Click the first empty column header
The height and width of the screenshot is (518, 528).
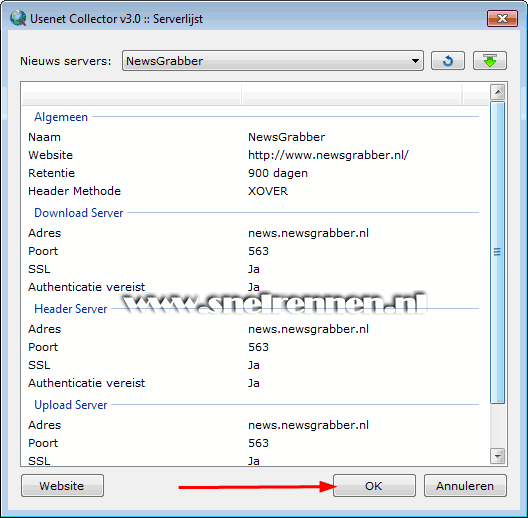131,94
